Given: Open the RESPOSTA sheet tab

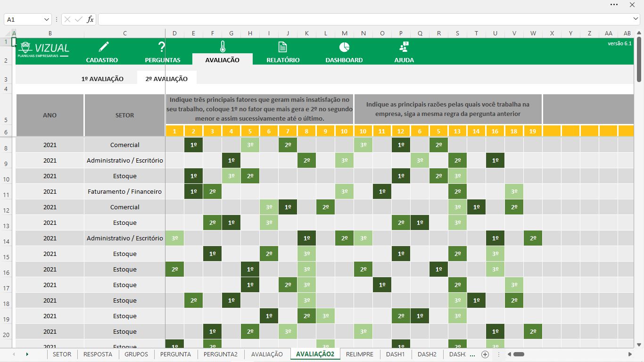Looking at the screenshot, I should [98, 354].
